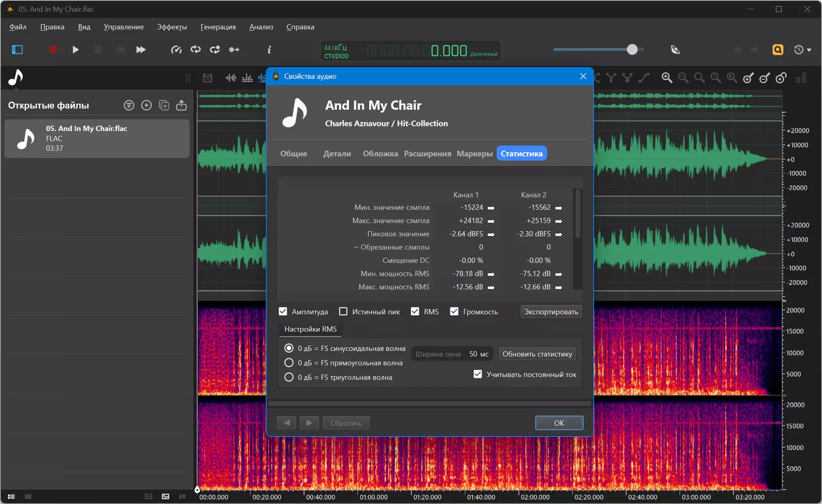Select 0 дБ = FS треугольная волна option
This screenshot has height=504, width=822.
coord(289,377)
